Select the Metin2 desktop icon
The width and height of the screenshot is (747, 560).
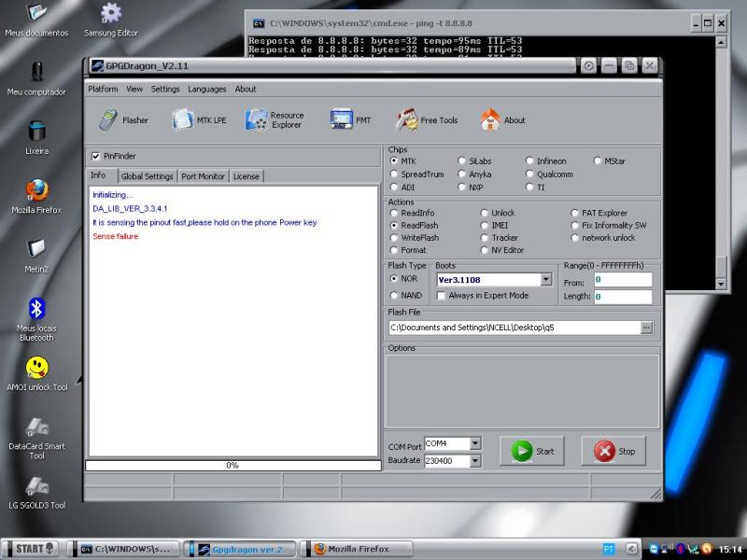coord(36,256)
